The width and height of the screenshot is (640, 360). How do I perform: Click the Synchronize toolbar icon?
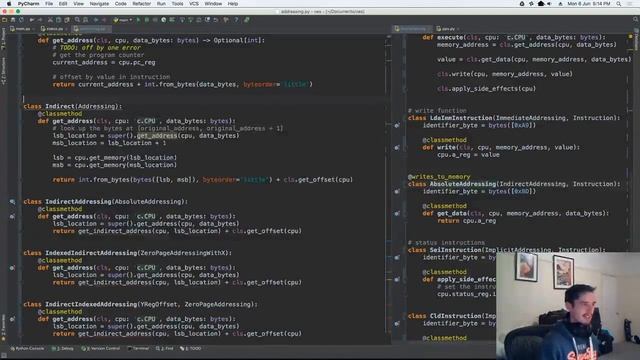pos(21,20)
